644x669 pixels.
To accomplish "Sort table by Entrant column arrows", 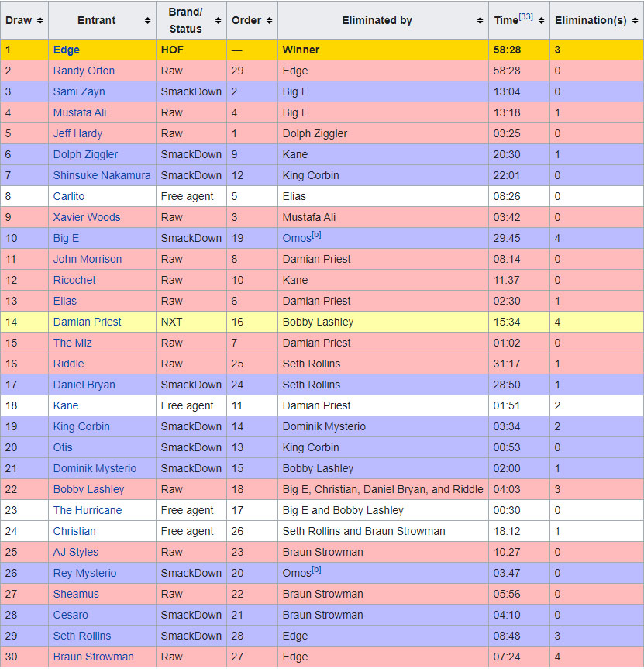I will [x=147, y=20].
